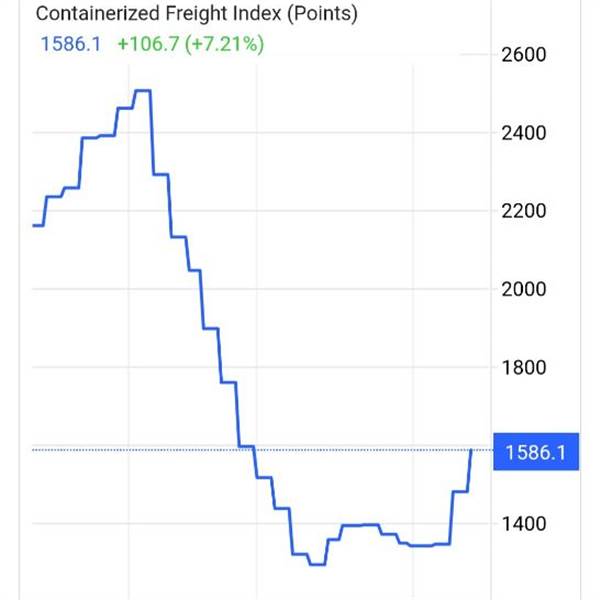Click the chart line's highest peak near 2500
Viewport: 600px width, 600px height.
143,91
